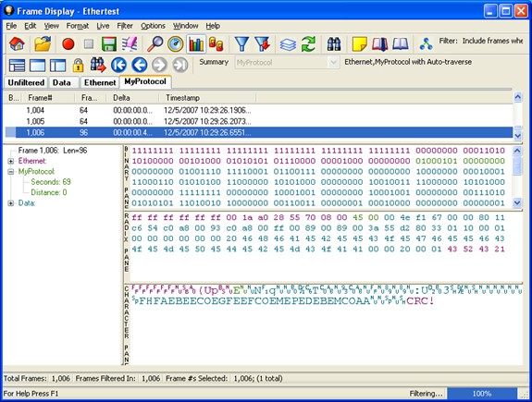532x402 pixels.
Task: Click the Home control window icon
Action: [17, 44]
